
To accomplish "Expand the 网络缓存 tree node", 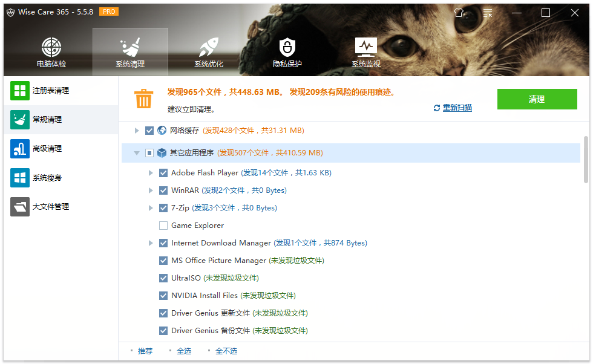I will [x=137, y=131].
